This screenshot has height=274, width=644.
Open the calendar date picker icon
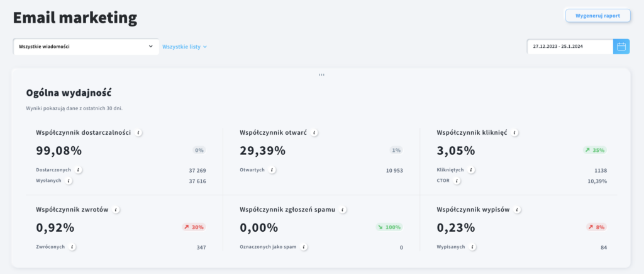coord(621,47)
